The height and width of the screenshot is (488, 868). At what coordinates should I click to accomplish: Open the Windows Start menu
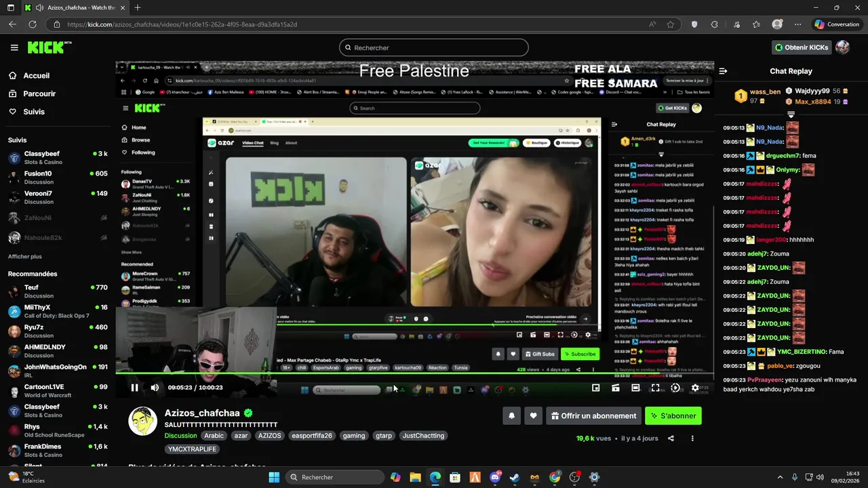[274, 477]
